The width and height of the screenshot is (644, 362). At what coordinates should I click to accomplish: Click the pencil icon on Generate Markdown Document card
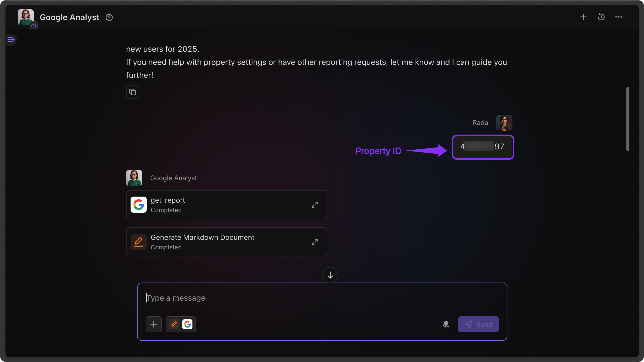coord(138,242)
